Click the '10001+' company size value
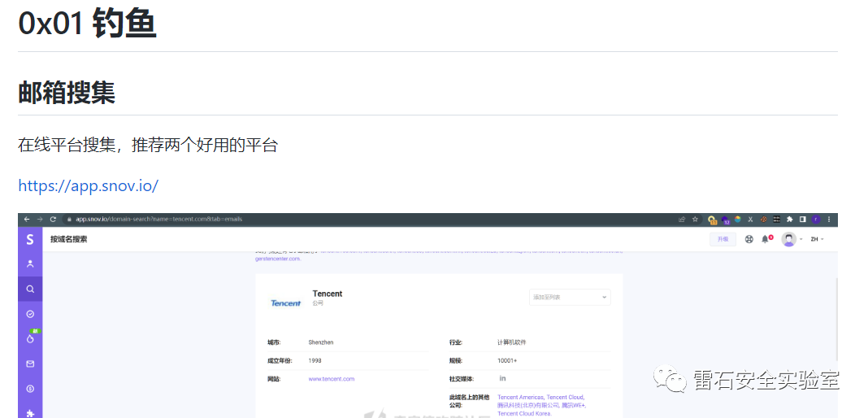The width and height of the screenshot is (868, 418). [x=507, y=360]
